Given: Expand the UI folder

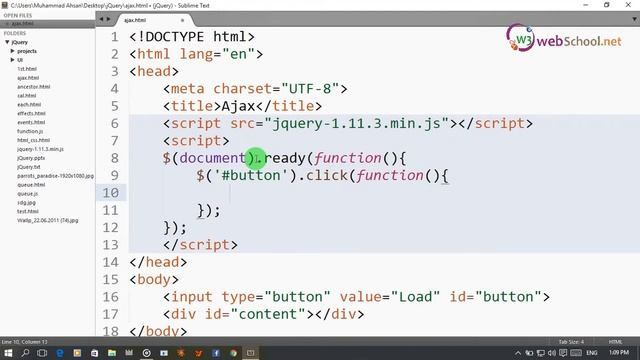Looking at the screenshot, I should pos(13,60).
